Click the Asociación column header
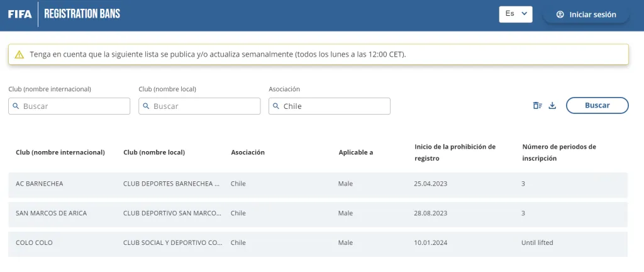Image resolution: width=644 pixels, height=272 pixels. [x=248, y=152]
